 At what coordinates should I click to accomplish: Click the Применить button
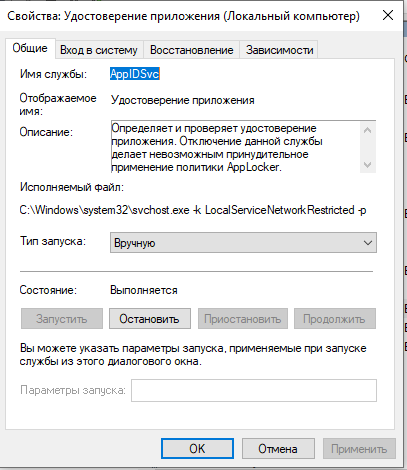[x=359, y=449]
